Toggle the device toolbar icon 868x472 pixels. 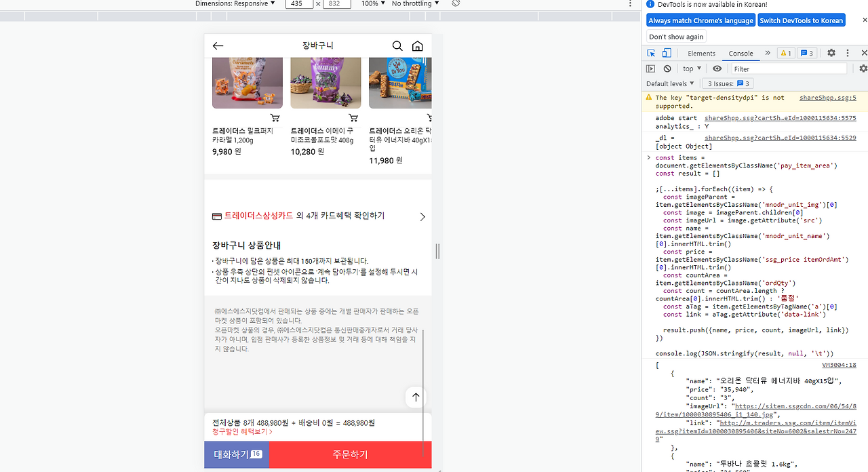(665, 53)
